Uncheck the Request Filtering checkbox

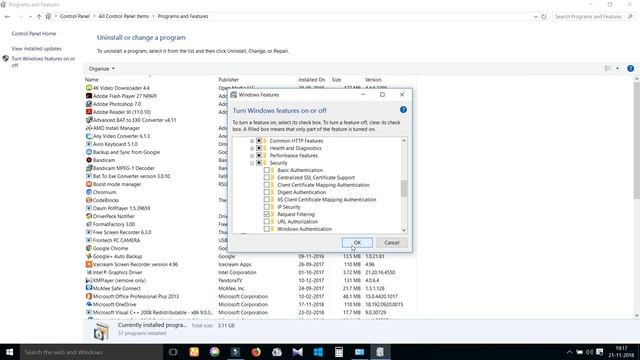point(267,214)
